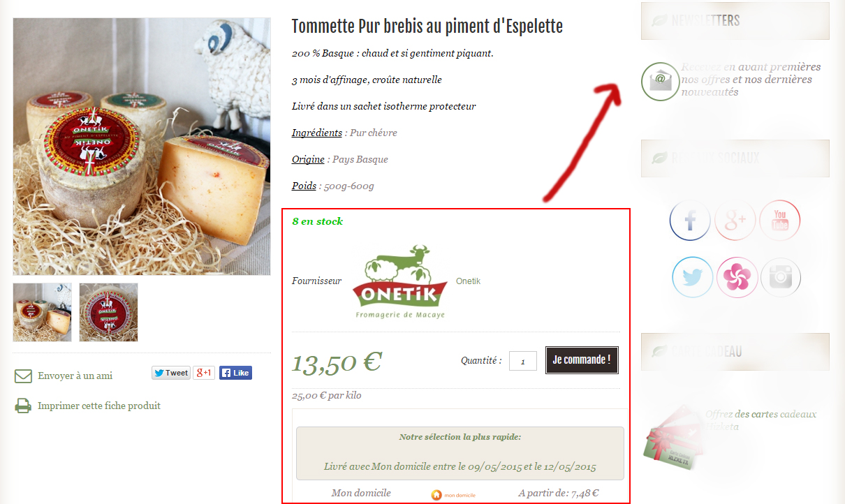The image size is (845, 504).
Task: Open the Instagram camera icon
Action: click(x=780, y=277)
